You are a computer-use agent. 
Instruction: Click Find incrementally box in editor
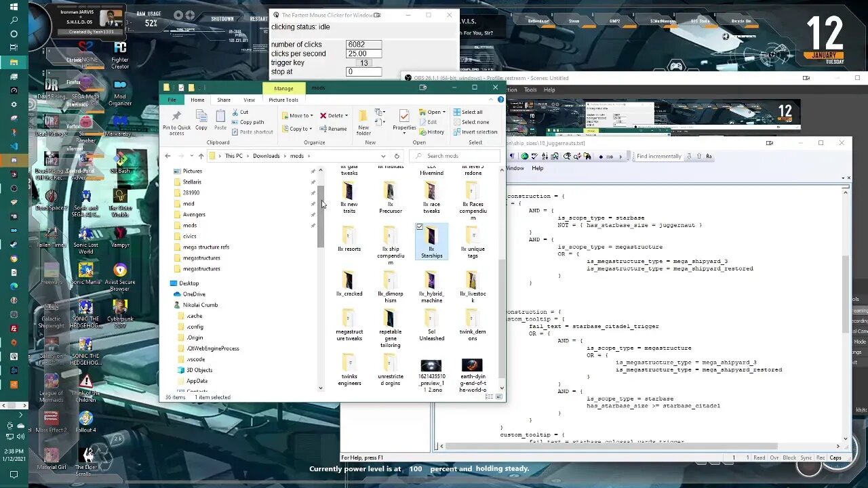[x=659, y=157]
